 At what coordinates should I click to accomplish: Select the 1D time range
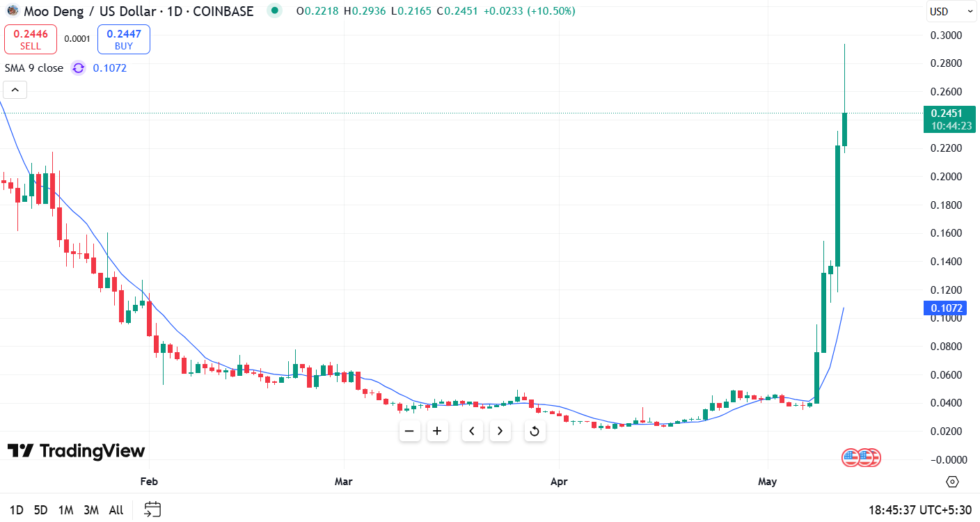click(x=17, y=510)
